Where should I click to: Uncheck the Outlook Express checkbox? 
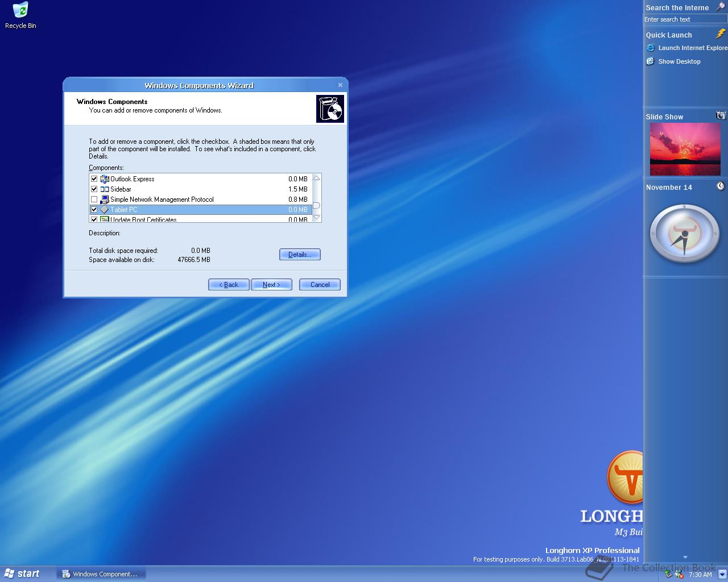tap(94, 179)
